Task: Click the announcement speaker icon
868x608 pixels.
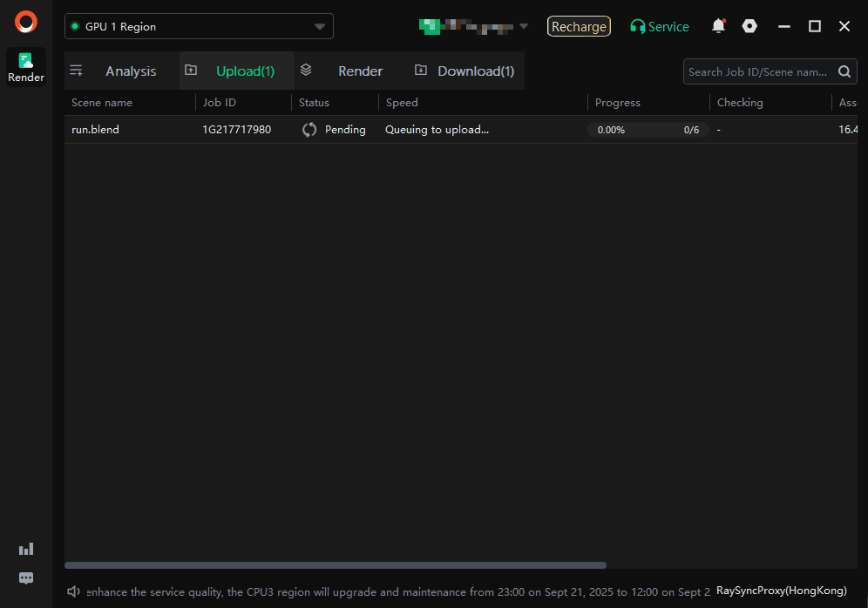Action: click(74, 591)
